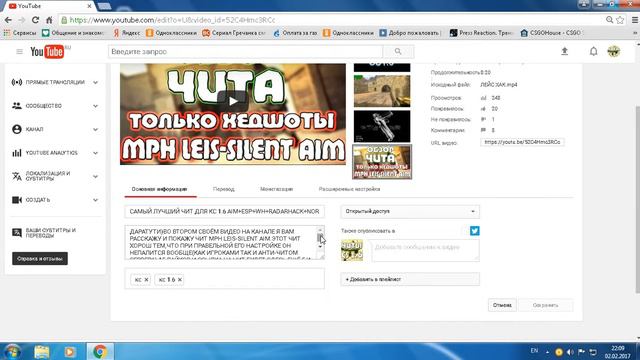Select the dust map thumbnail
This screenshot has width=640, height=360.
[x=382, y=91]
